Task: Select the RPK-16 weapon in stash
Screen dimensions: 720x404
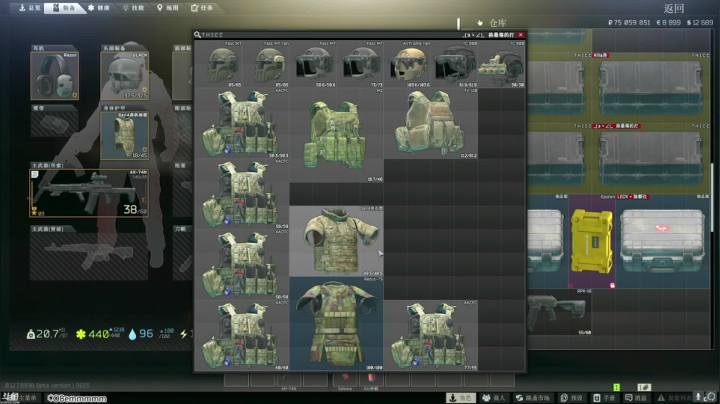Action: point(559,312)
